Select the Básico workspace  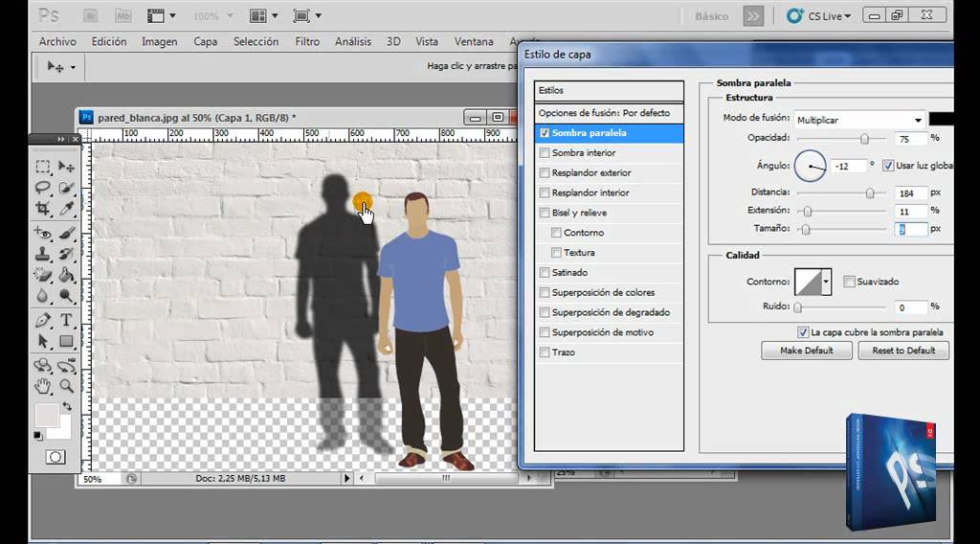pos(711,16)
